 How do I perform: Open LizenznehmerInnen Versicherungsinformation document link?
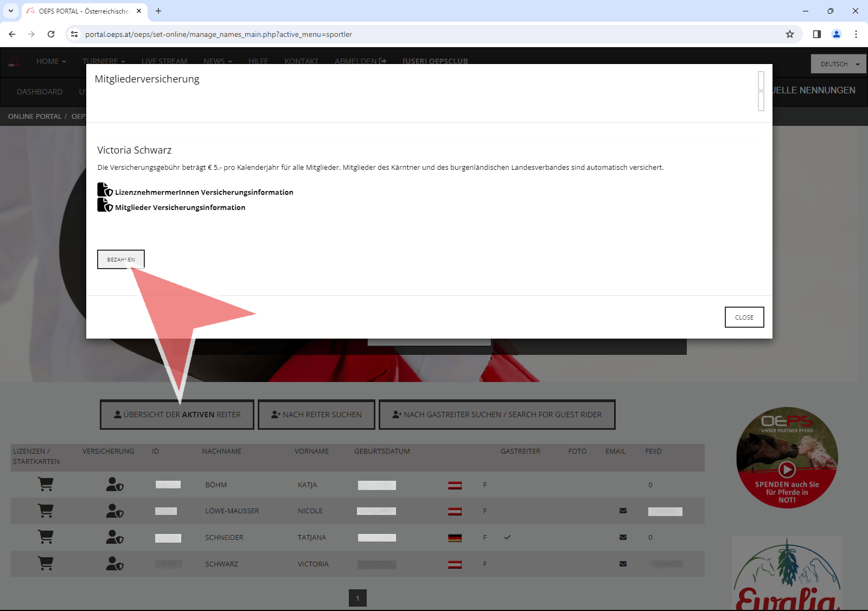203,192
